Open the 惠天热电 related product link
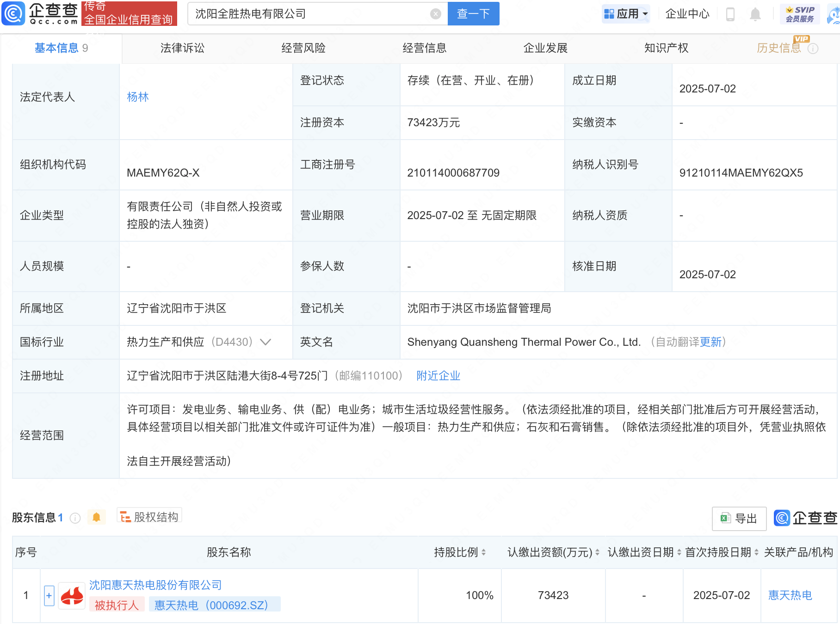 coord(790,595)
